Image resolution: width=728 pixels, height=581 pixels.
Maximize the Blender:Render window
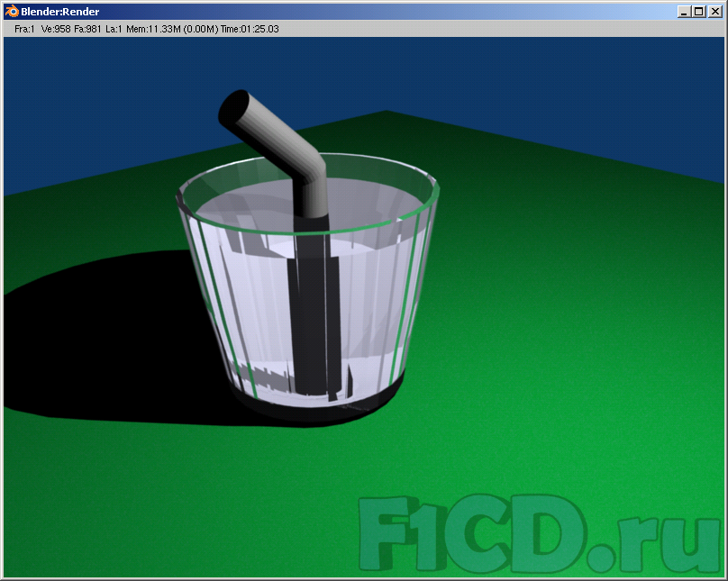pyautogui.click(x=698, y=12)
